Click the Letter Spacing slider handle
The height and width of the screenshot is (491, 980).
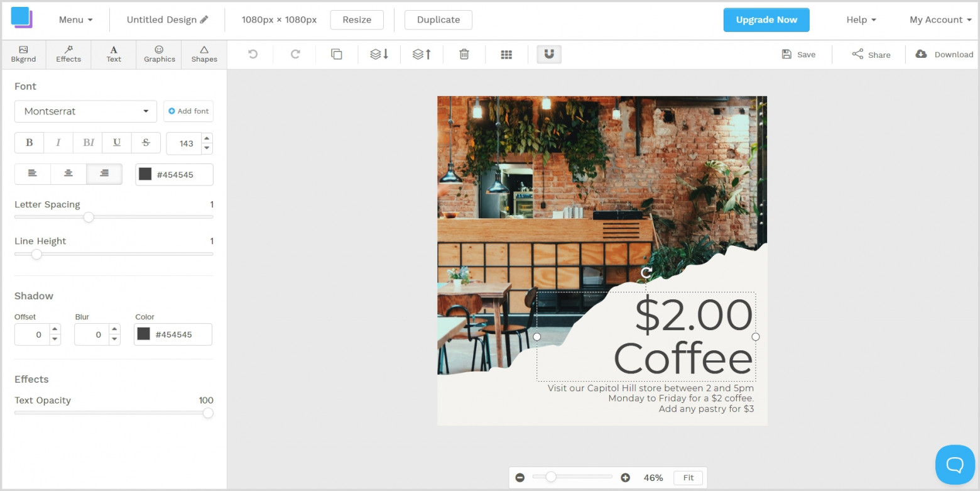[89, 217]
